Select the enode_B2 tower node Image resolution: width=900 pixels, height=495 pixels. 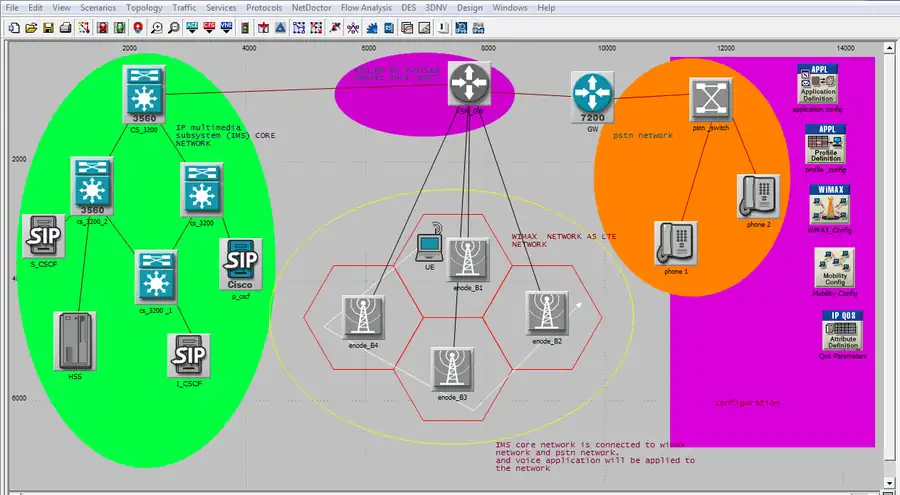547,314
